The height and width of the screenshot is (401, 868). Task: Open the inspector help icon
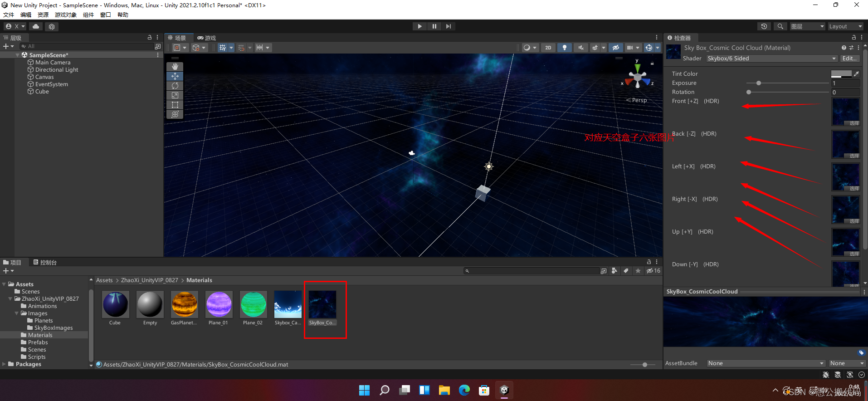pos(844,48)
